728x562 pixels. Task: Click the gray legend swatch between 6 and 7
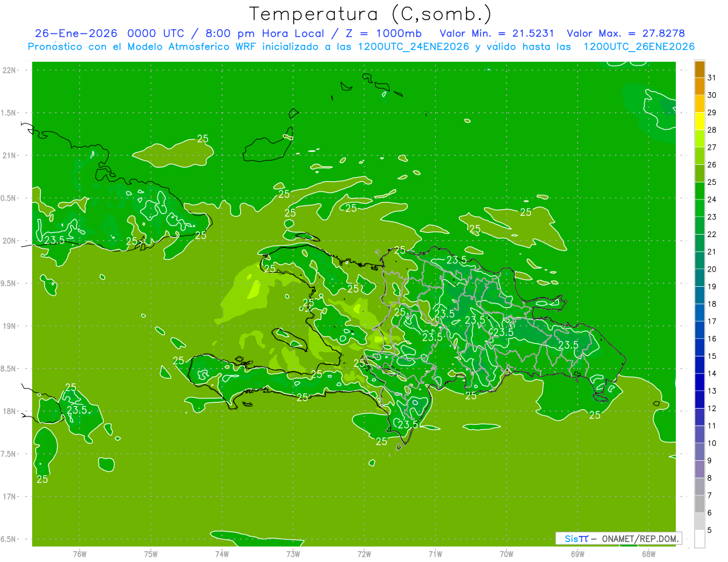pos(699,504)
